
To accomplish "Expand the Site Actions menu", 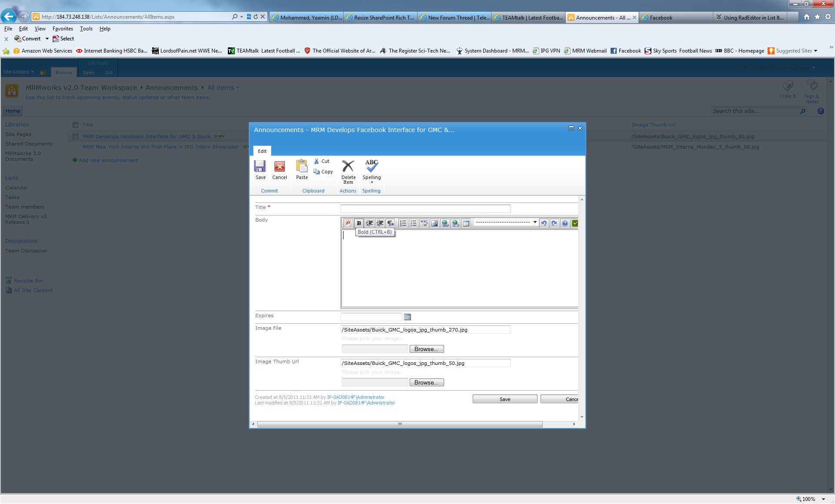I will (x=18, y=72).
